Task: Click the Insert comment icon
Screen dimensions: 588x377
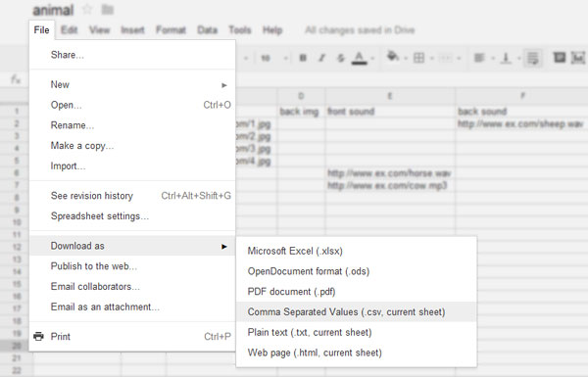Action: [560, 58]
